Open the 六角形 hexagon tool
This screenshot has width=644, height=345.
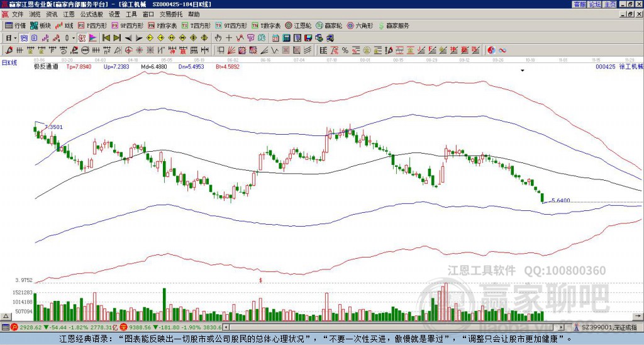tap(360, 25)
